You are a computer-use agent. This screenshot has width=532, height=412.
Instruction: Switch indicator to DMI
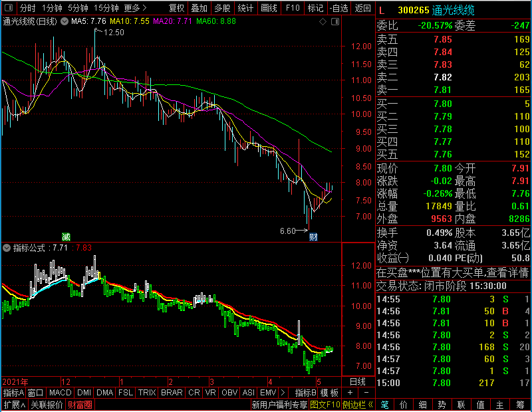[x=84, y=393]
